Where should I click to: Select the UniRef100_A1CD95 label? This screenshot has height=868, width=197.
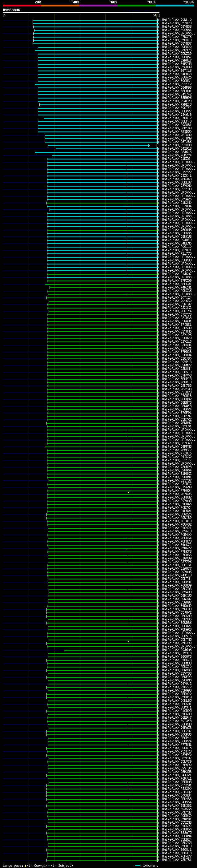tap(176, 711)
